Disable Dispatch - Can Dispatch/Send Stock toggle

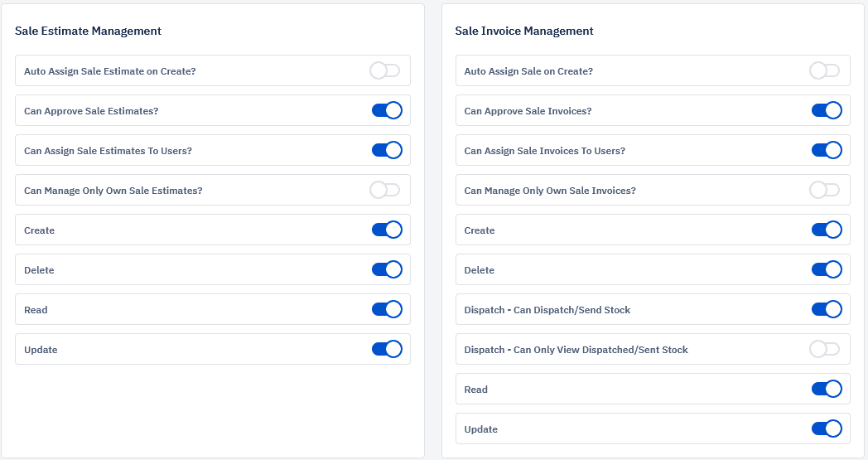click(827, 309)
